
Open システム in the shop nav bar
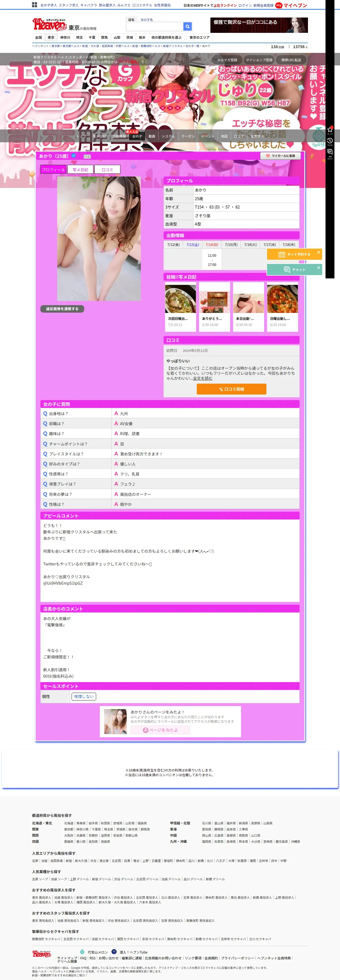coord(168,136)
